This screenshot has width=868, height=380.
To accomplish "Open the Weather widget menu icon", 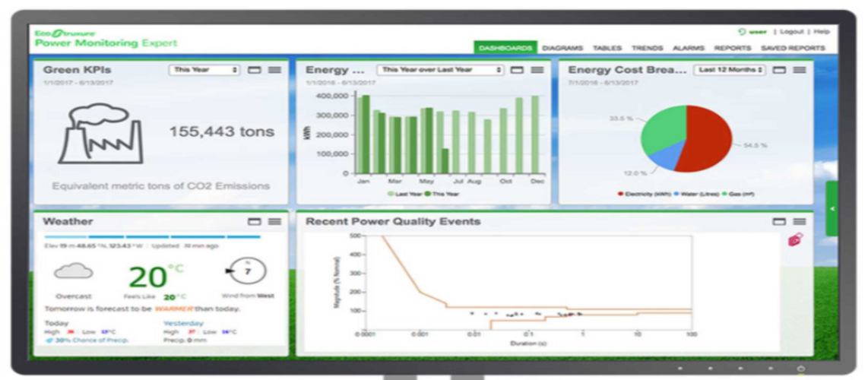I will click(x=274, y=221).
